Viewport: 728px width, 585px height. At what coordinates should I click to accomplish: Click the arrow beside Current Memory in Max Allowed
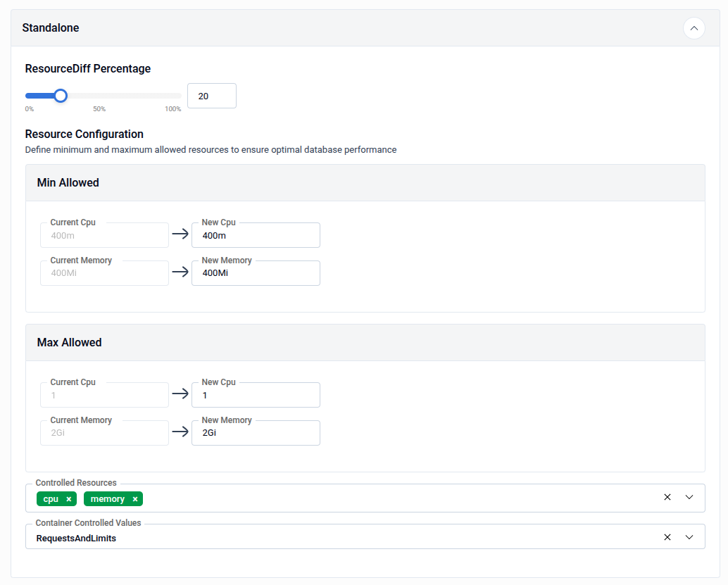180,432
